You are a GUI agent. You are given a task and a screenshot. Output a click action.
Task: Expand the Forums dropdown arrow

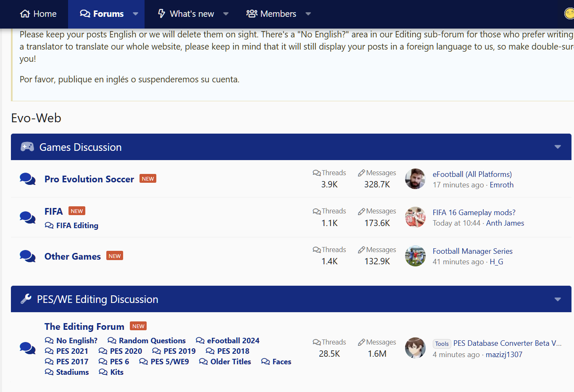coord(136,14)
